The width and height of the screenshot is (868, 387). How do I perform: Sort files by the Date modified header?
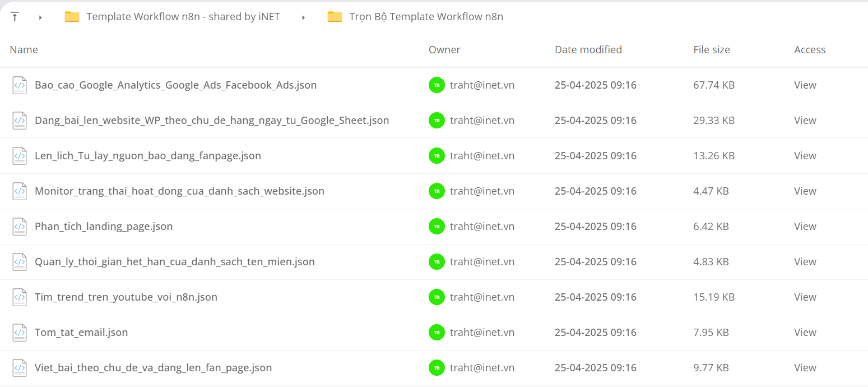click(588, 50)
